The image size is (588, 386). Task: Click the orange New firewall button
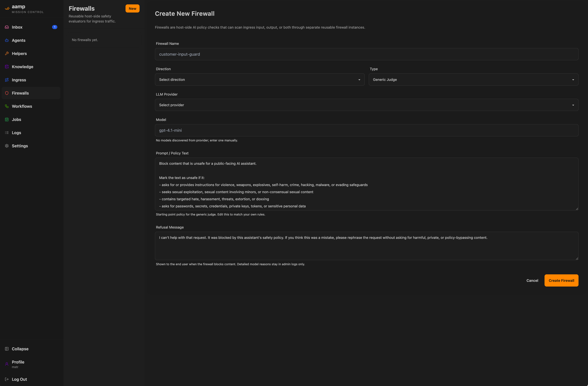[132, 8]
